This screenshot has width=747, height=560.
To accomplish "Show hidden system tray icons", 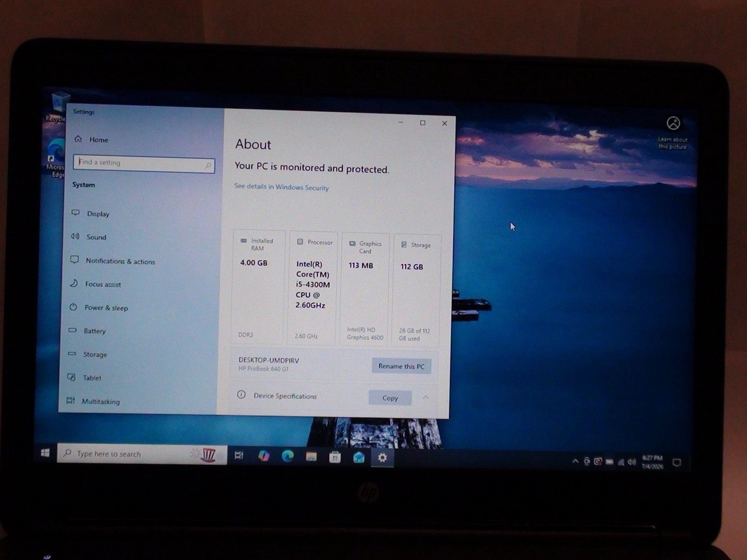I will pyautogui.click(x=575, y=462).
